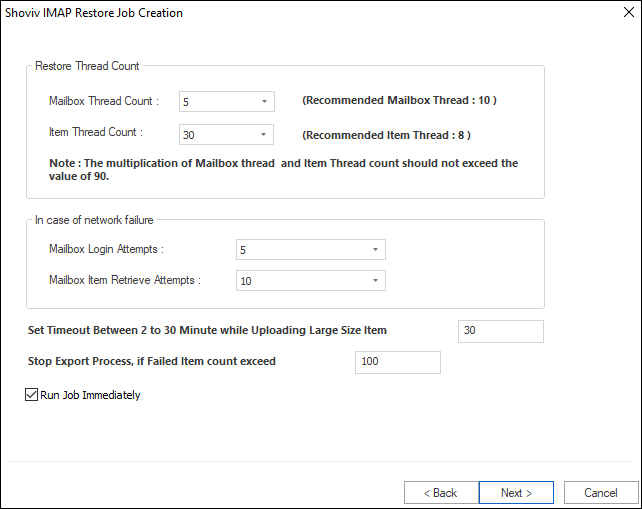
Task: Click the upload timeout minutes field
Action: (501, 331)
